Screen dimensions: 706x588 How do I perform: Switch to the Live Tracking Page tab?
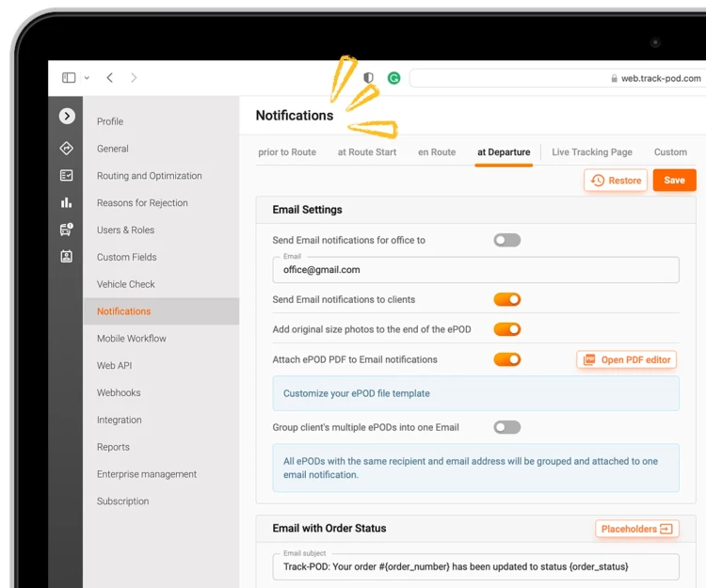click(x=592, y=152)
